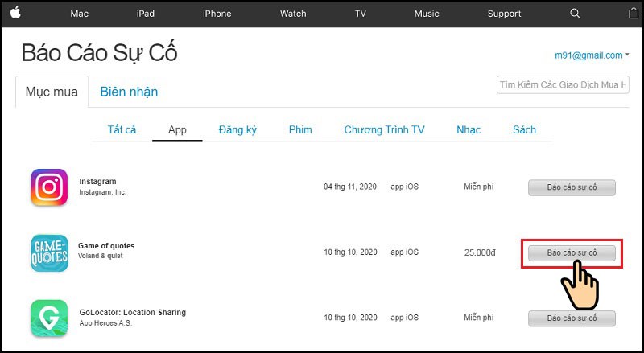Image resolution: width=644 pixels, height=353 pixels.
Task: Open the Support menu item
Action: [x=504, y=14]
